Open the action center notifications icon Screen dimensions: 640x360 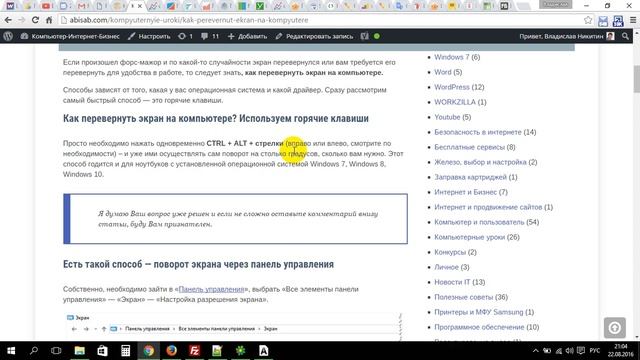(581, 351)
